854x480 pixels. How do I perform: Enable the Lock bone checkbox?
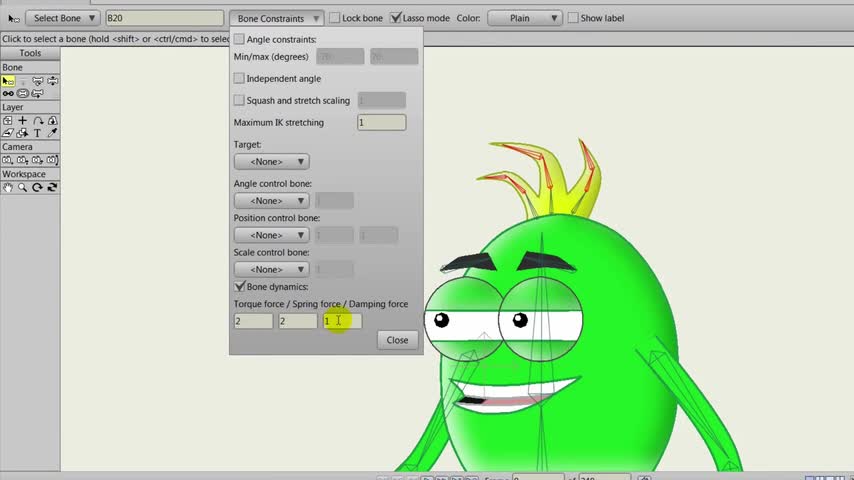pos(334,18)
